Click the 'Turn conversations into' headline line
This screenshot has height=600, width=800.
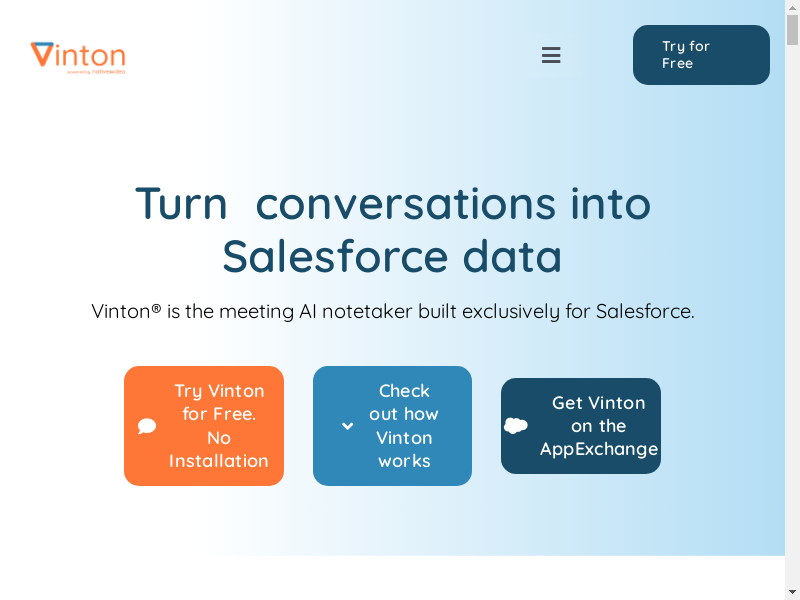point(393,204)
